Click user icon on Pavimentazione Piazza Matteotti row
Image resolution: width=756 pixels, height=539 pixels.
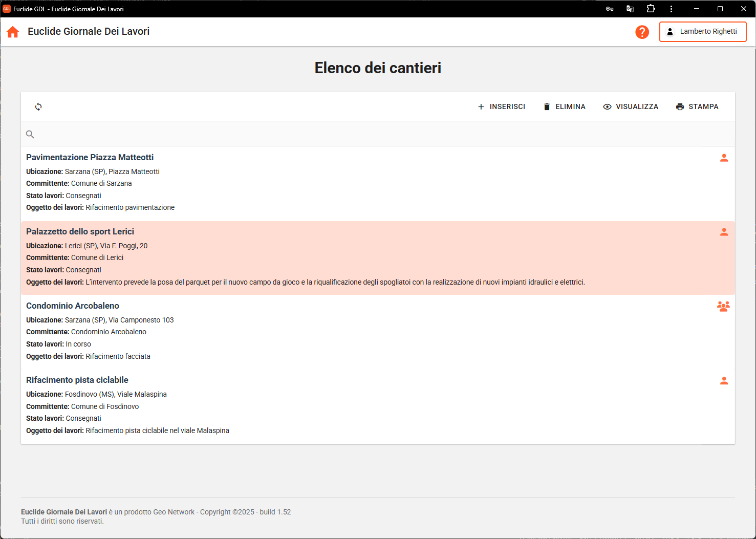pyautogui.click(x=724, y=158)
